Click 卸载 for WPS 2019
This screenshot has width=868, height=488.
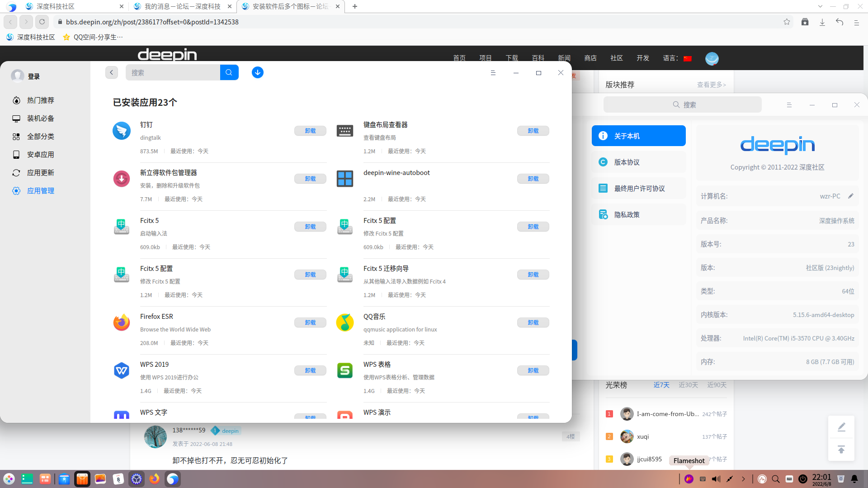pyautogui.click(x=310, y=370)
